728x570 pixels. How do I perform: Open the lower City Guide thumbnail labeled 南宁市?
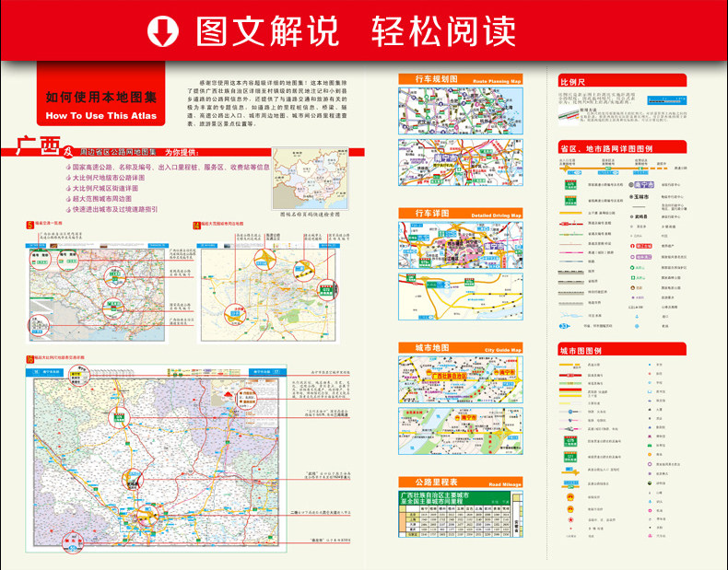(x=461, y=431)
